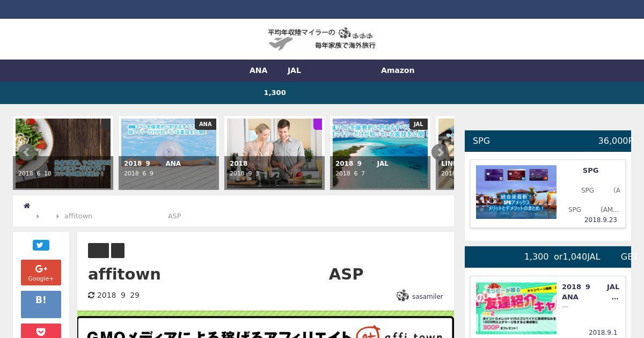The width and height of the screenshot is (644, 338).
Task: Click the article title affitown ASP
Action: click(226, 274)
